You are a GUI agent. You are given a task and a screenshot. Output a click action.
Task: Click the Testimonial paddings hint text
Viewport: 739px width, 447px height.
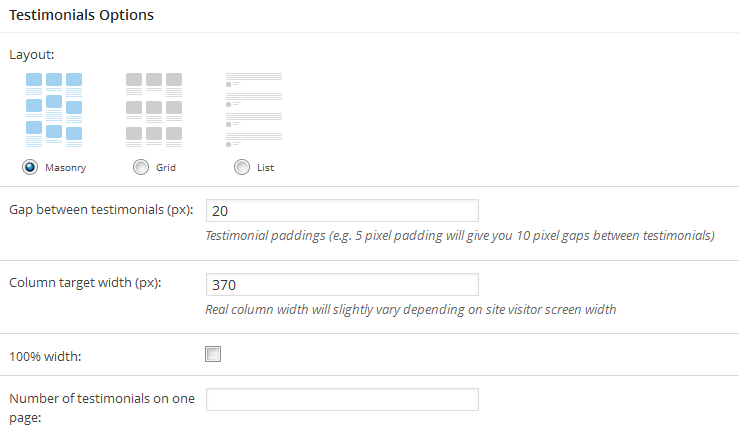pyautogui.click(x=459, y=236)
